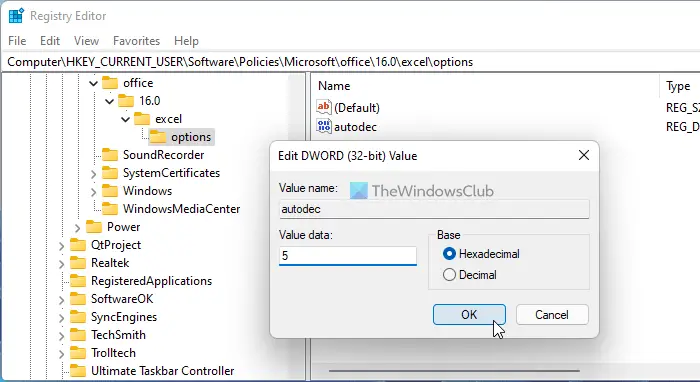Select the excel folder icon
Viewport: 700px width, 382px height.
tap(142, 119)
